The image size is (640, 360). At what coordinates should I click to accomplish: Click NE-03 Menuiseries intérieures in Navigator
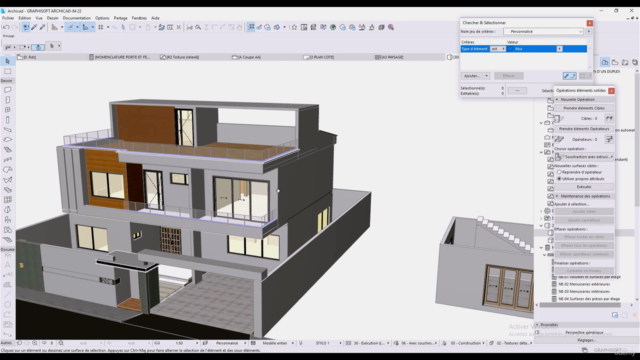(x=584, y=291)
